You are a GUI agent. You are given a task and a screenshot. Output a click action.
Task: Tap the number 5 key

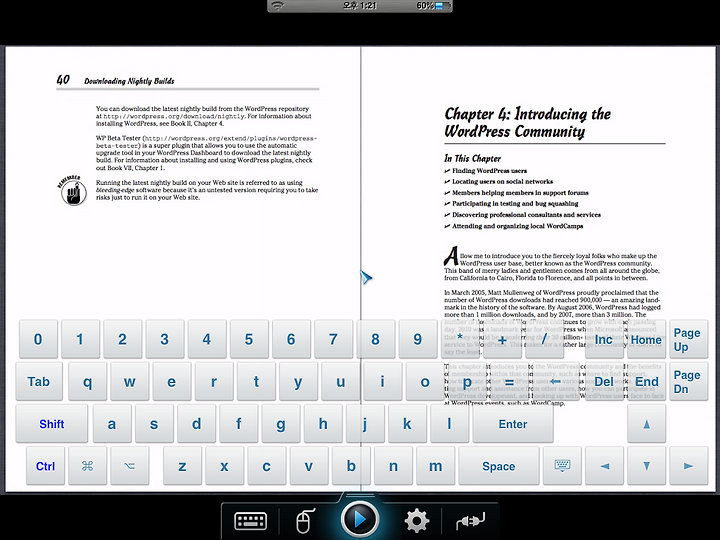coord(249,339)
